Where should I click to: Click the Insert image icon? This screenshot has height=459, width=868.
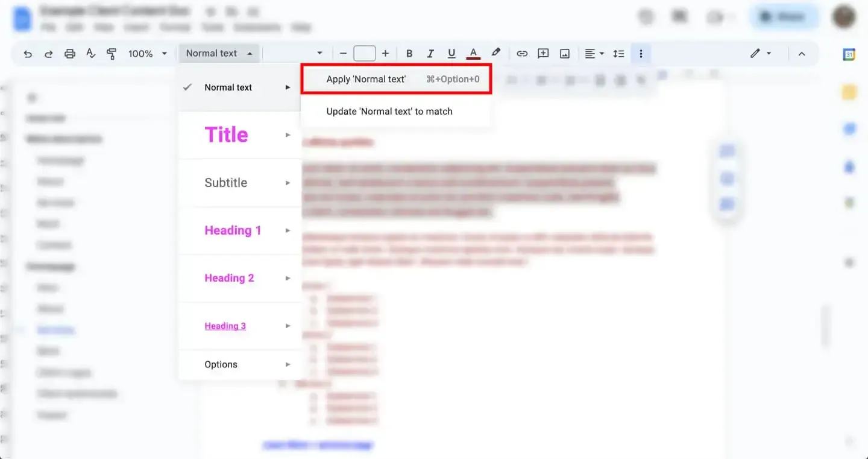pyautogui.click(x=565, y=54)
